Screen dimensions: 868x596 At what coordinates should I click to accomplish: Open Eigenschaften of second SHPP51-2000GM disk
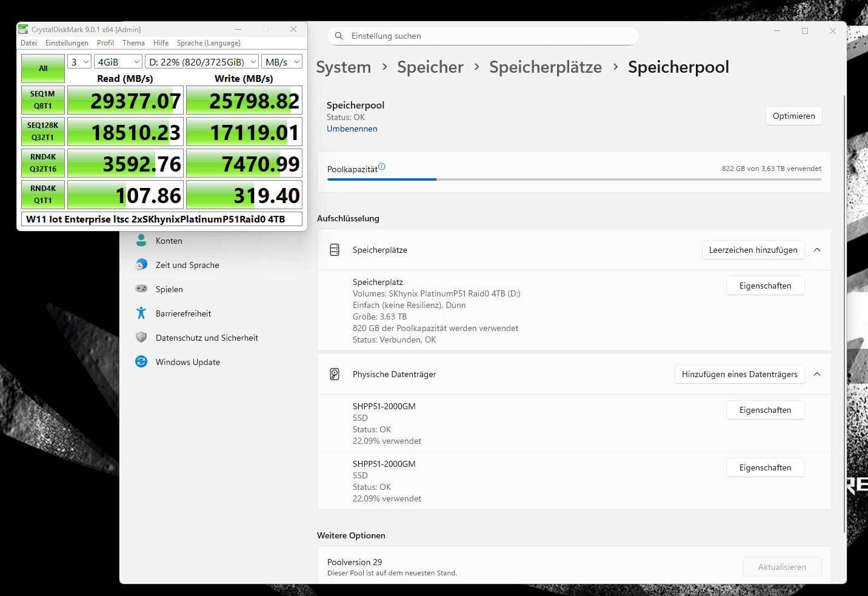766,467
